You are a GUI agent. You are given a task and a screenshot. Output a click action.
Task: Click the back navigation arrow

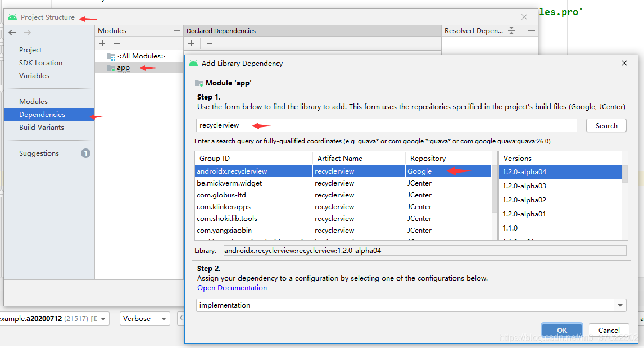11,32
